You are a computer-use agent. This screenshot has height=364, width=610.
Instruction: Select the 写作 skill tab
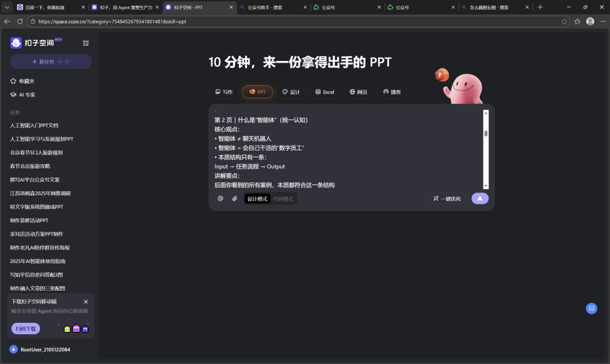(x=224, y=92)
